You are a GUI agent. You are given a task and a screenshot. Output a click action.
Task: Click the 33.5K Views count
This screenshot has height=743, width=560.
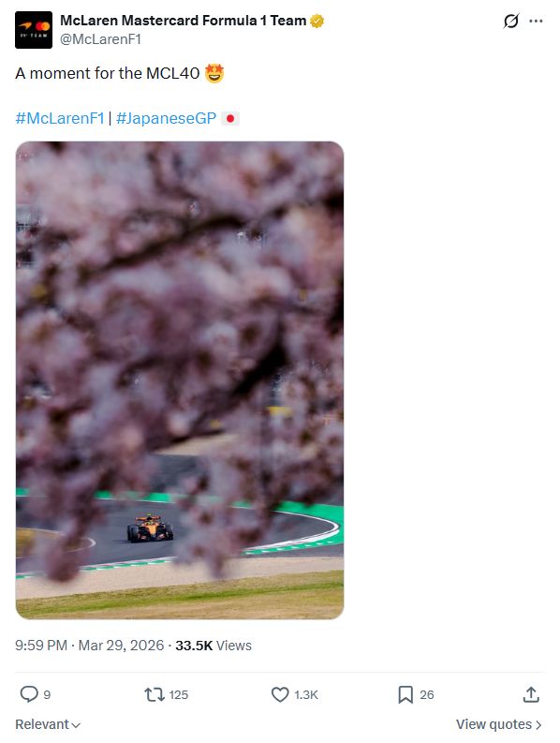(x=214, y=646)
